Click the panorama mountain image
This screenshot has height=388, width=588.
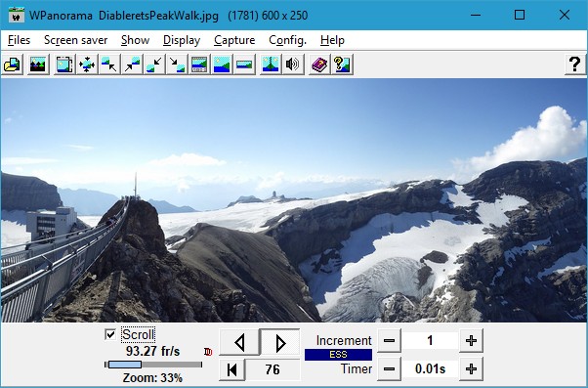coord(294,200)
